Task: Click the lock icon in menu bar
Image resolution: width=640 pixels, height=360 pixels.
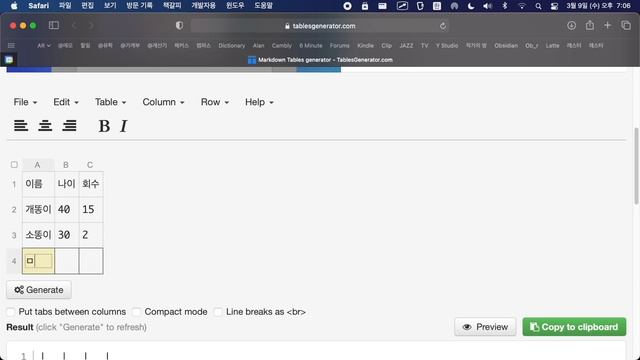Action: [x=365, y=6]
